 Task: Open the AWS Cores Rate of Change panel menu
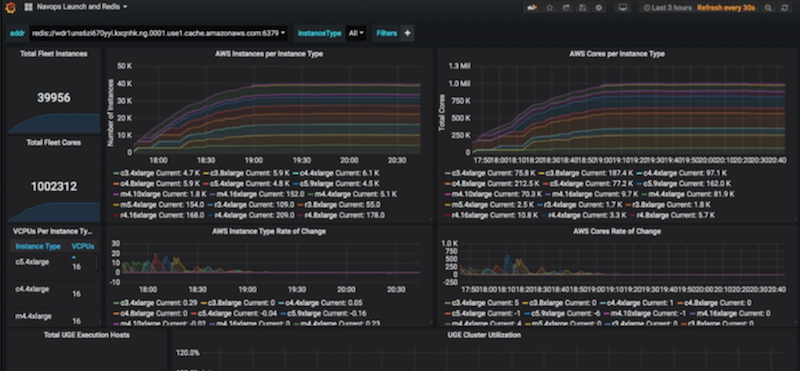(616, 231)
